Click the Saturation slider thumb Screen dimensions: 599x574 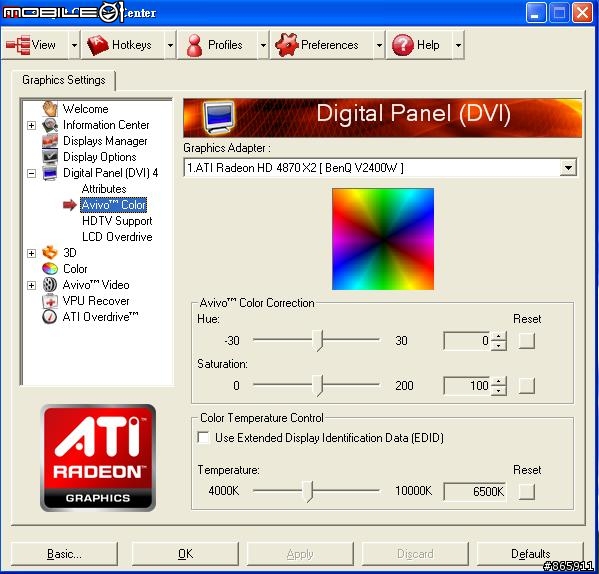[318, 386]
